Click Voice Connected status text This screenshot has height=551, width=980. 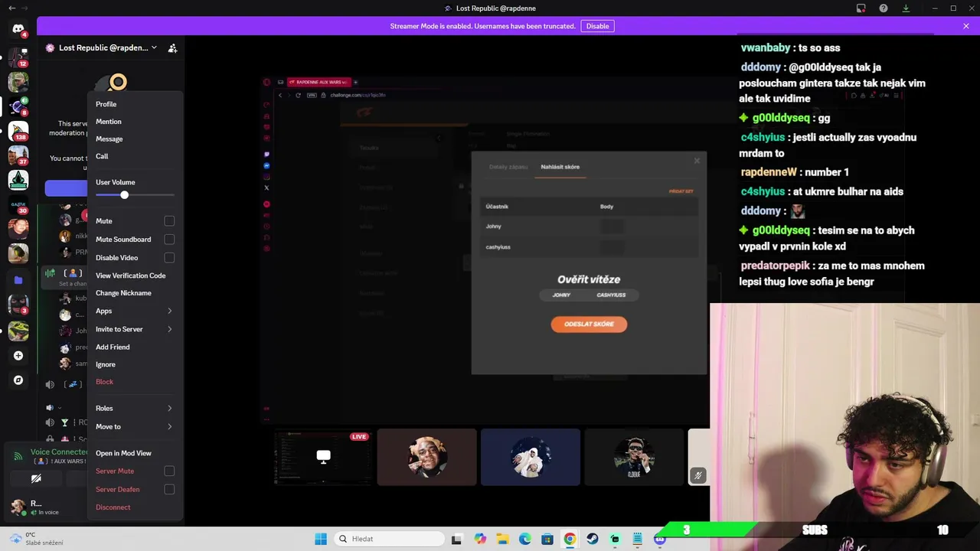(x=59, y=452)
